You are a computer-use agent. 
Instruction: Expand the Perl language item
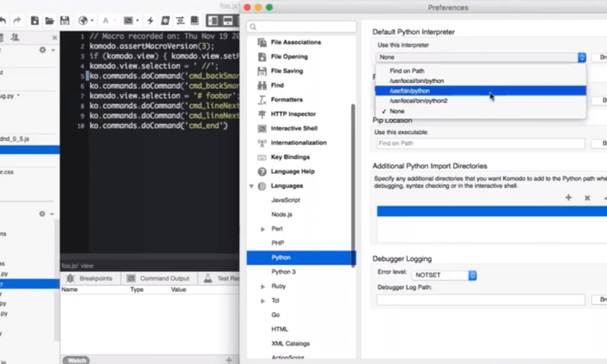coord(263,229)
